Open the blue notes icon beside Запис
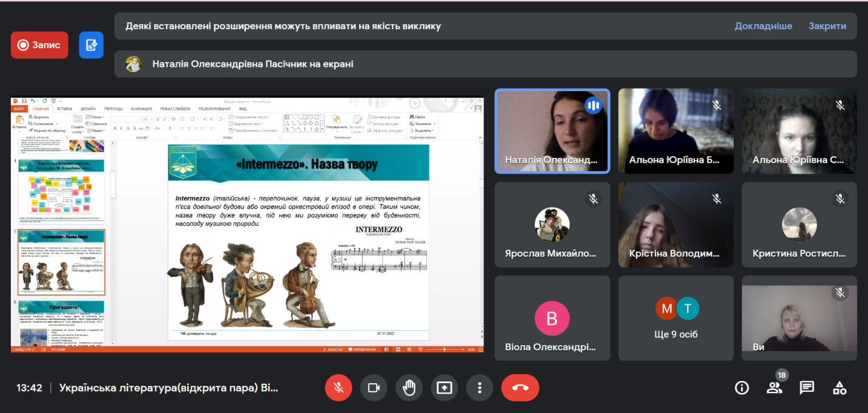Viewport: 868px width, 413px height. pyautogui.click(x=91, y=45)
